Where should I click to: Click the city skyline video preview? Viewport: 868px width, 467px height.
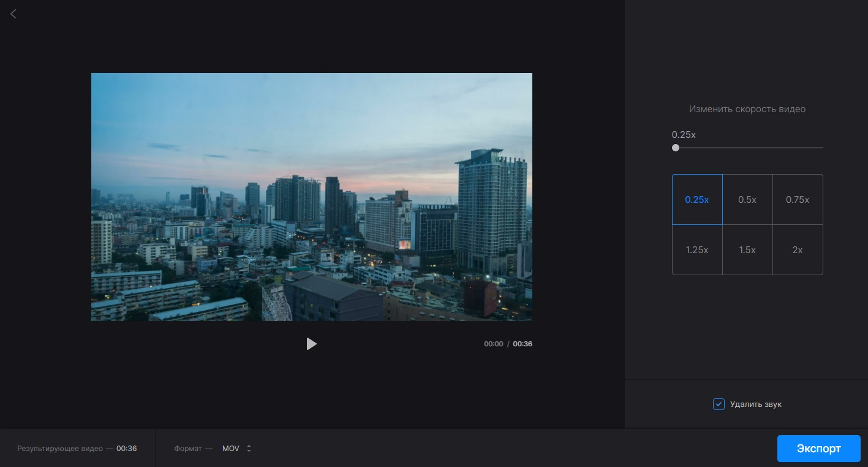(312, 197)
